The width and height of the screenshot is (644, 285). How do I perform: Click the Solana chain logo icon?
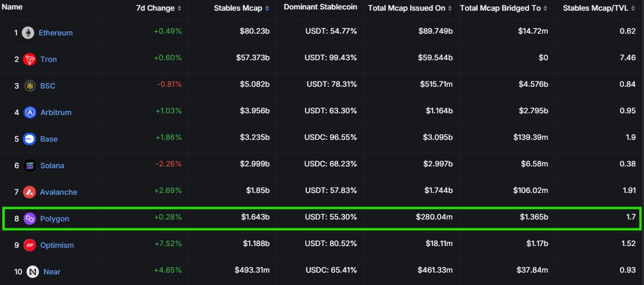(29, 166)
